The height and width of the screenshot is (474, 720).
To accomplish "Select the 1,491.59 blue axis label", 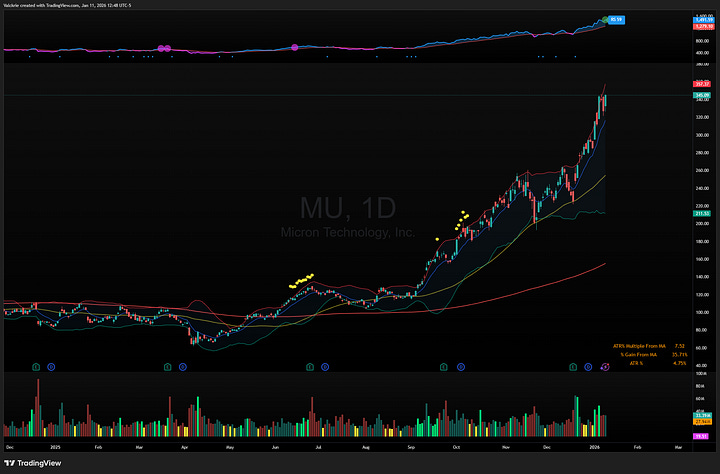I will coord(703,20).
